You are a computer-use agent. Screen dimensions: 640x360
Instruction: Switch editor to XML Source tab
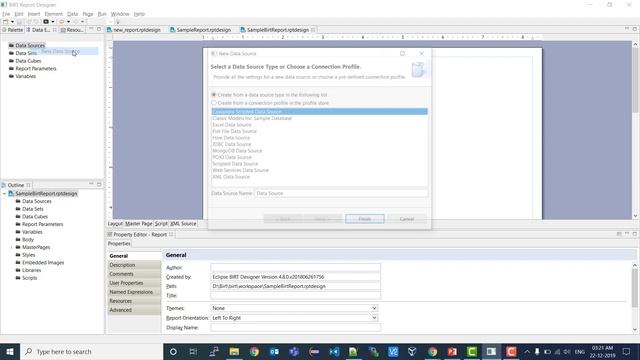coord(183,224)
